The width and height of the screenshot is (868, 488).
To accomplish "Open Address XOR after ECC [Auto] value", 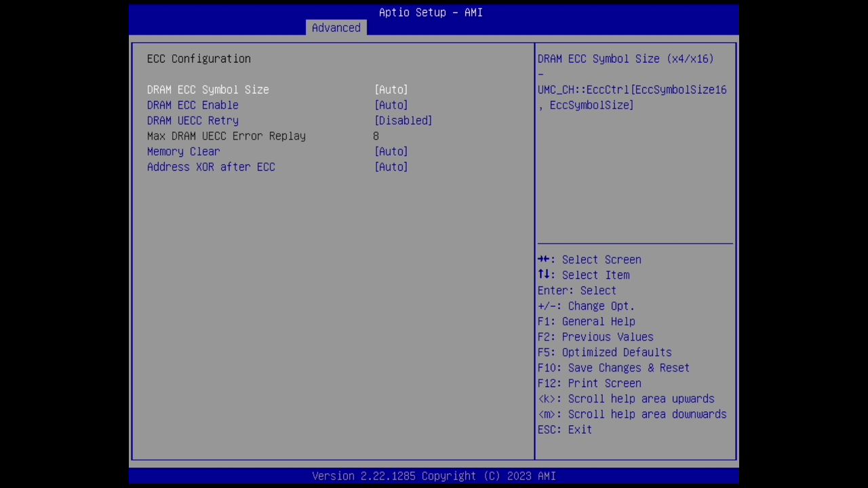I will pyautogui.click(x=391, y=167).
